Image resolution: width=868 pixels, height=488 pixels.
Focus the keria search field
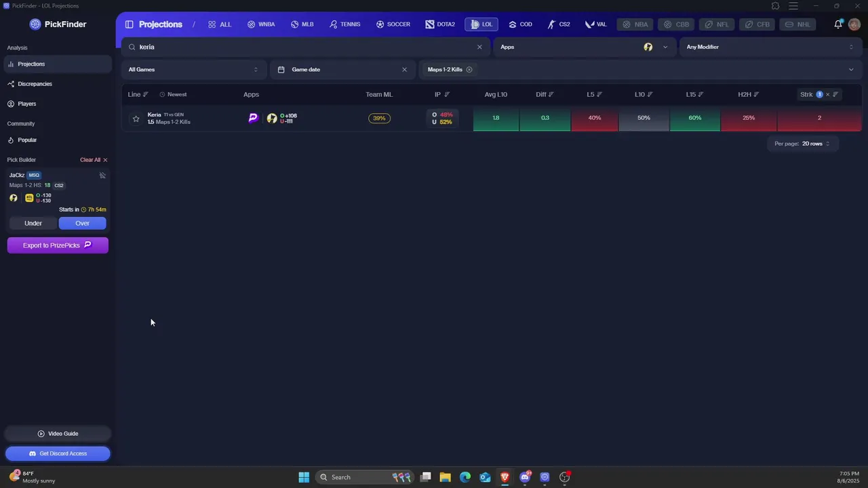point(305,47)
